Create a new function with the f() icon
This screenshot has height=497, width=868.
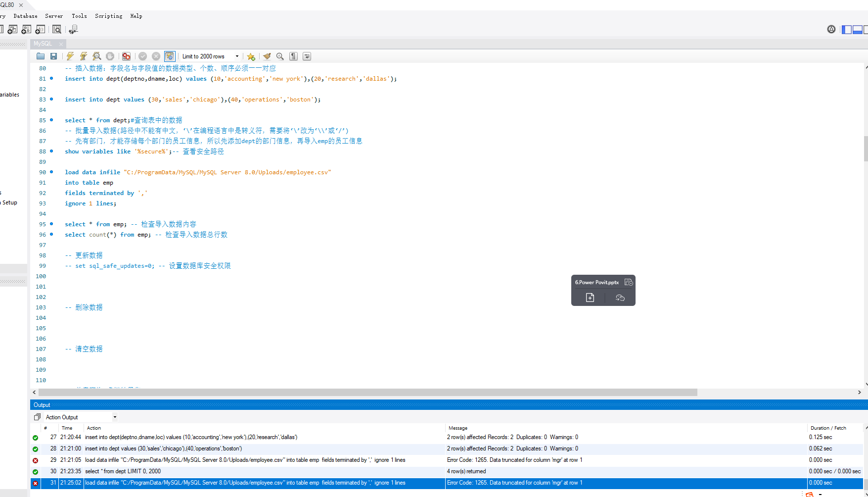coord(40,30)
